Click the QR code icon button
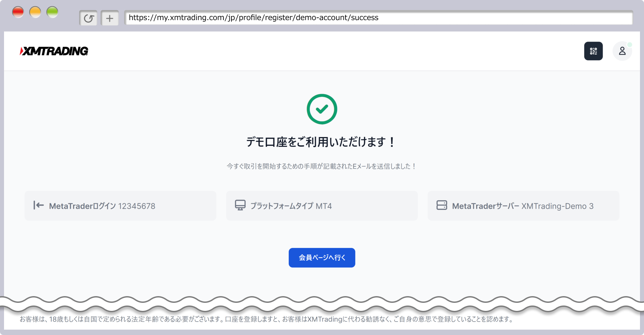The image size is (644, 335). pyautogui.click(x=593, y=51)
